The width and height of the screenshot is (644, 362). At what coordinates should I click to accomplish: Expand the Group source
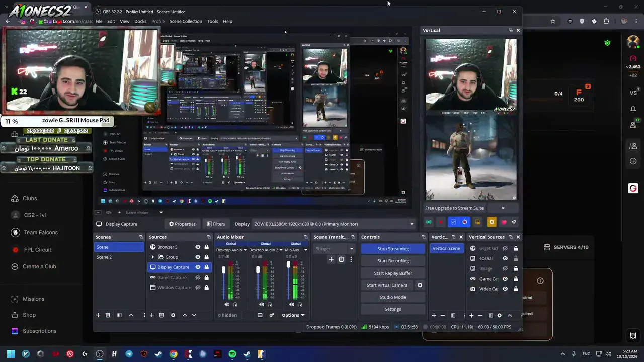tap(153, 257)
